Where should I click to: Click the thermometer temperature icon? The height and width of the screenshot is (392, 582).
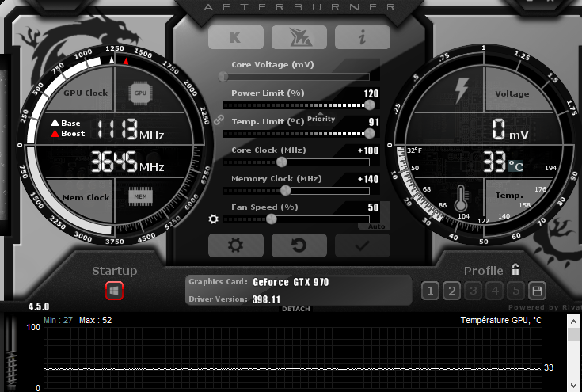pos(462,198)
